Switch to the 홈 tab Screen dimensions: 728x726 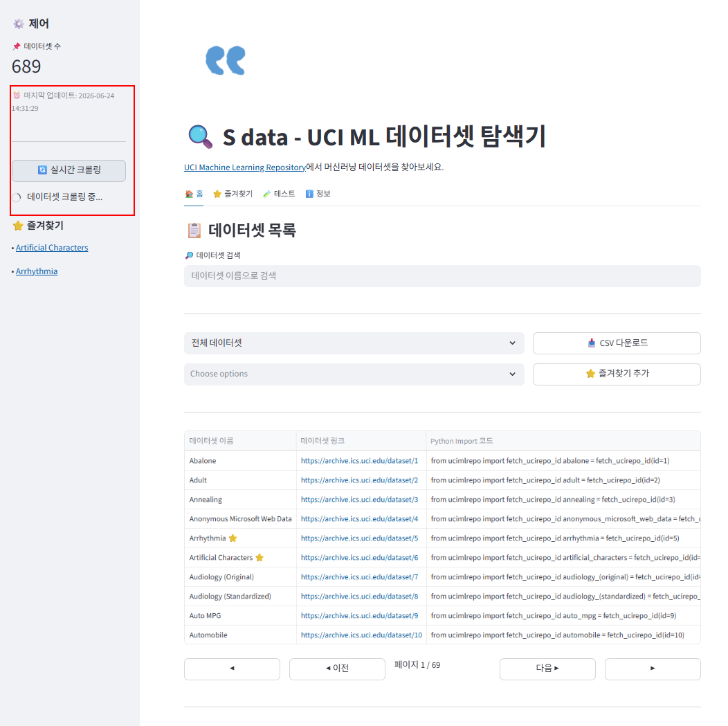194,194
